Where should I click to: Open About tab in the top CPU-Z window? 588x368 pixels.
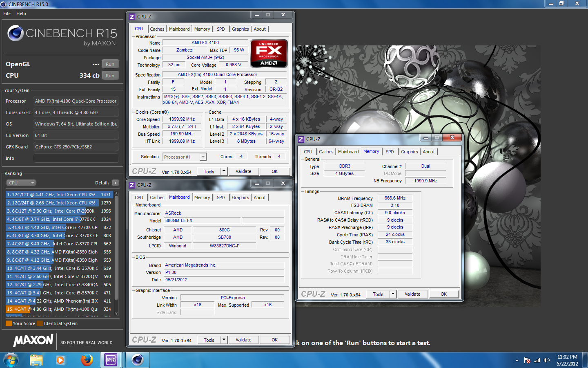[x=260, y=29]
